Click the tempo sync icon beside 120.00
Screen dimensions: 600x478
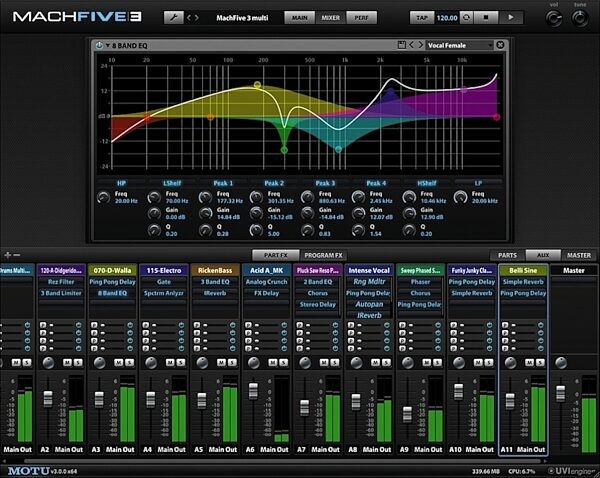(466, 18)
